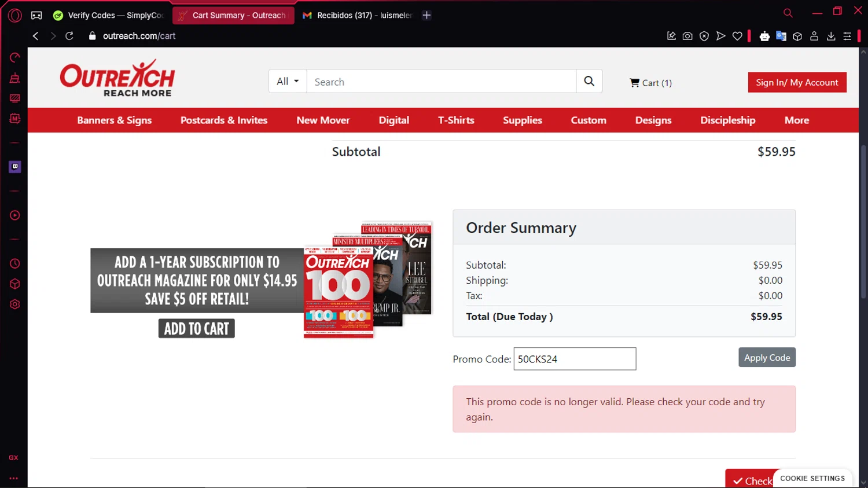The image size is (868, 488).
Task: Click the Outreach magazine covers image
Action: point(368,280)
